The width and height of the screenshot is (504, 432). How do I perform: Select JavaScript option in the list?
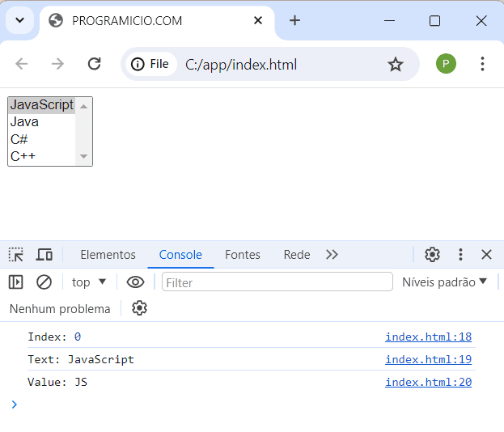(x=41, y=105)
